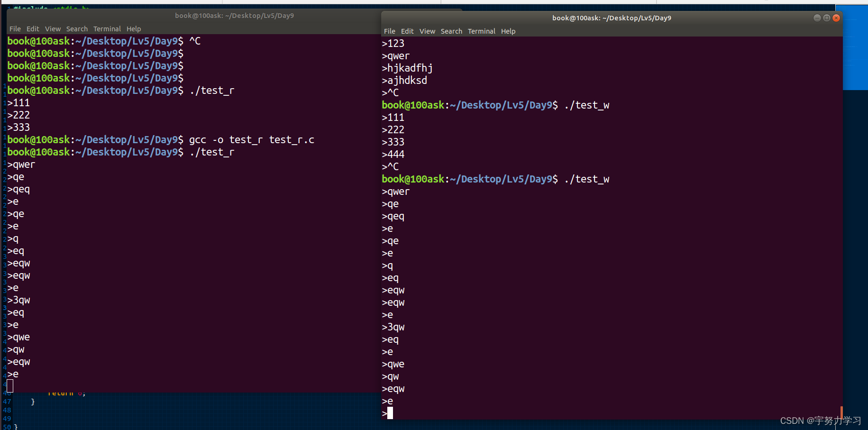This screenshot has width=868, height=430.
Task: Open the File menu in the left terminal
Action: tap(15, 28)
